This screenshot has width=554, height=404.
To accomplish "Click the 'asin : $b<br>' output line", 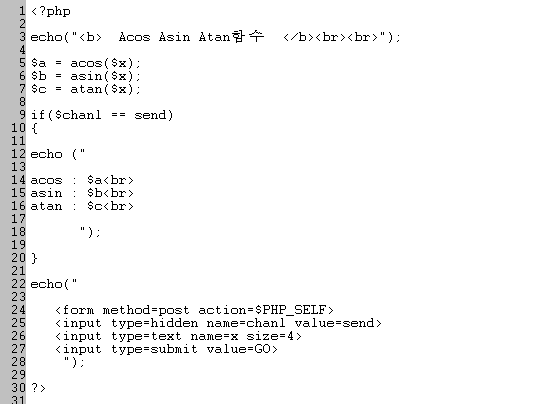I will click(x=82, y=193).
